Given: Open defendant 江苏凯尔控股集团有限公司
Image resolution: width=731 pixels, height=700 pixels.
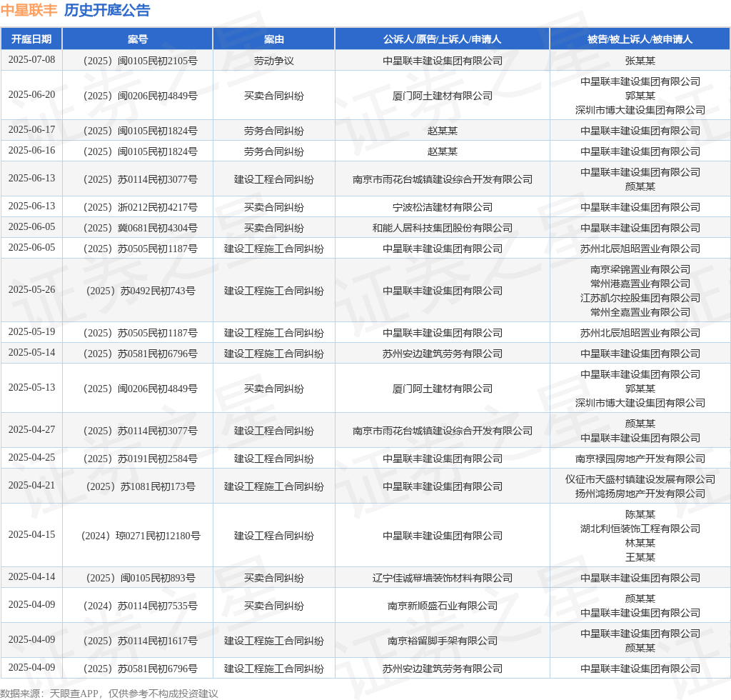Looking at the screenshot, I should point(640,298).
